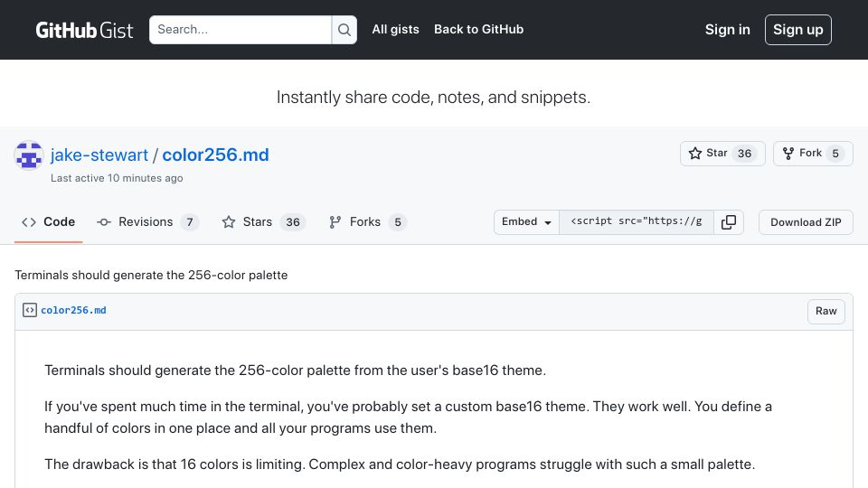Open jake-stewart's avatar image
The image size is (868, 488).
[x=29, y=155]
